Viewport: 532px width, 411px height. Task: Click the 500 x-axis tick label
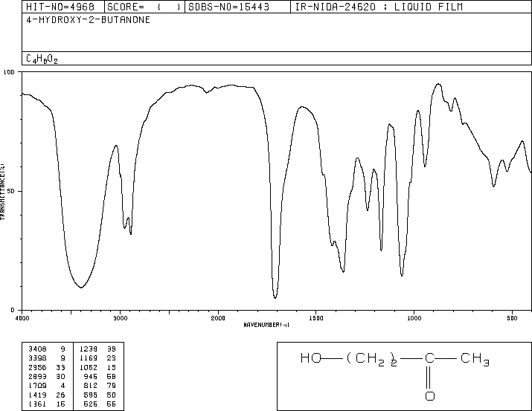[x=512, y=318]
